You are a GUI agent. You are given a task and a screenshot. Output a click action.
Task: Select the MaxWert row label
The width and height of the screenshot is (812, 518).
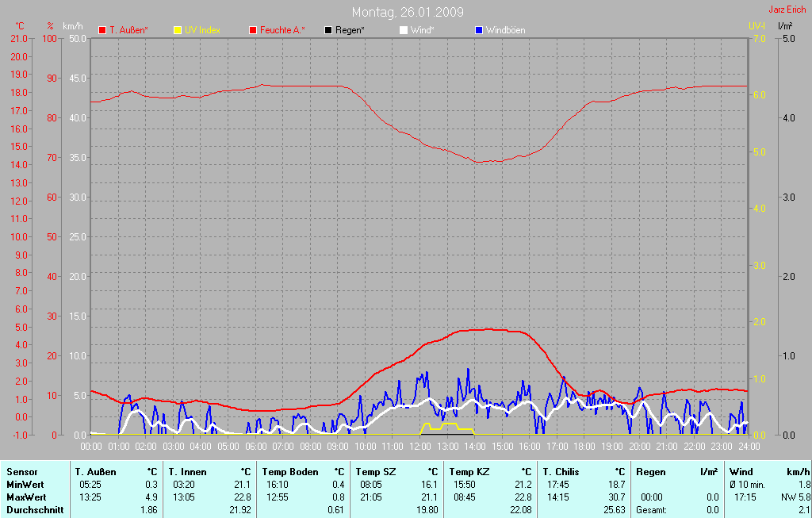point(25,497)
